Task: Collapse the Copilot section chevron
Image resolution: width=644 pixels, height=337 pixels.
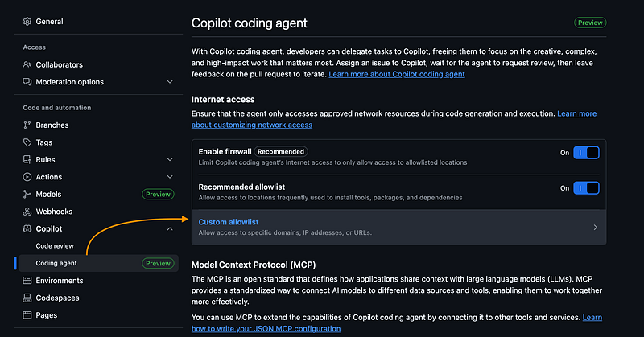Action: click(170, 228)
